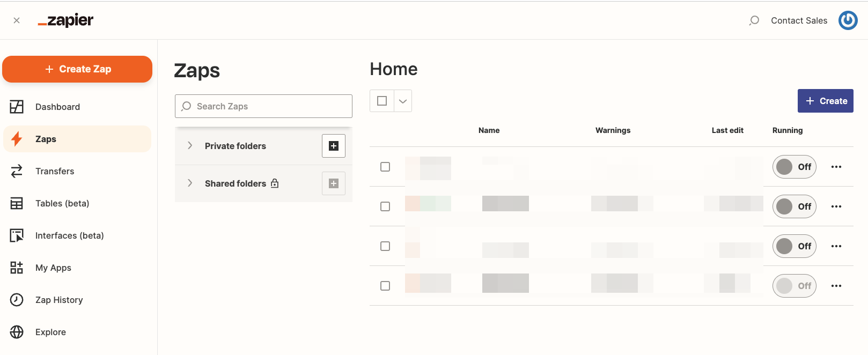Image resolution: width=868 pixels, height=355 pixels.
Task: Click the orange Create Zap button
Action: (77, 69)
